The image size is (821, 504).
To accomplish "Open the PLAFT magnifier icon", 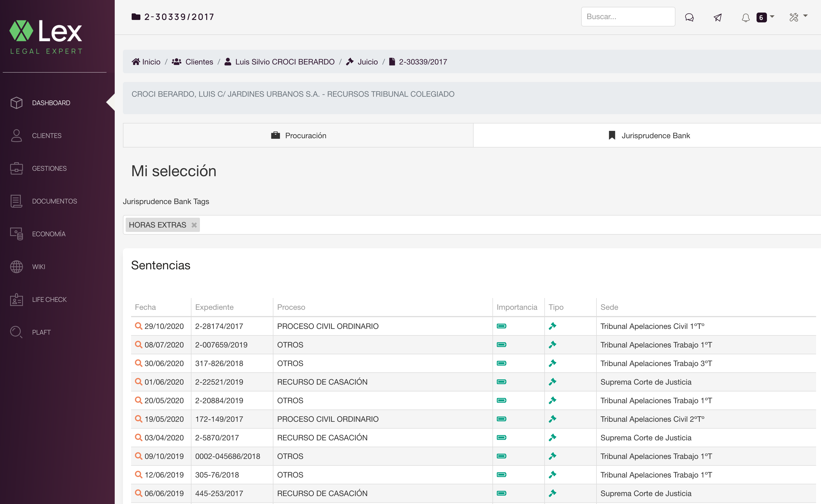I will click(16, 332).
